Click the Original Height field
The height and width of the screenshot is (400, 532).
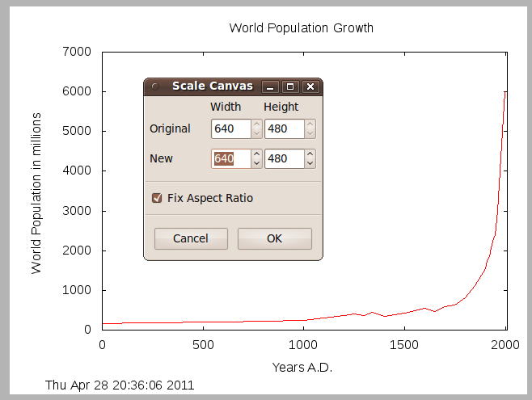pyautogui.click(x=284, y=128)
